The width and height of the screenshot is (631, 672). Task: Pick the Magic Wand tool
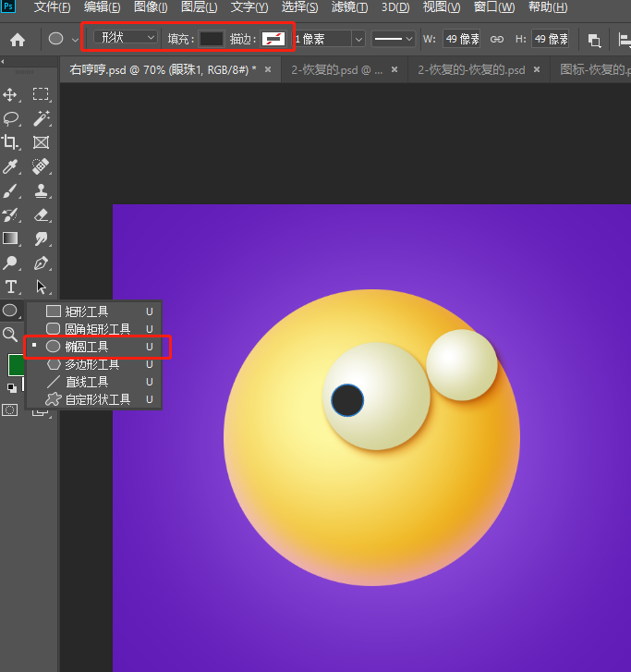(42, 118)
